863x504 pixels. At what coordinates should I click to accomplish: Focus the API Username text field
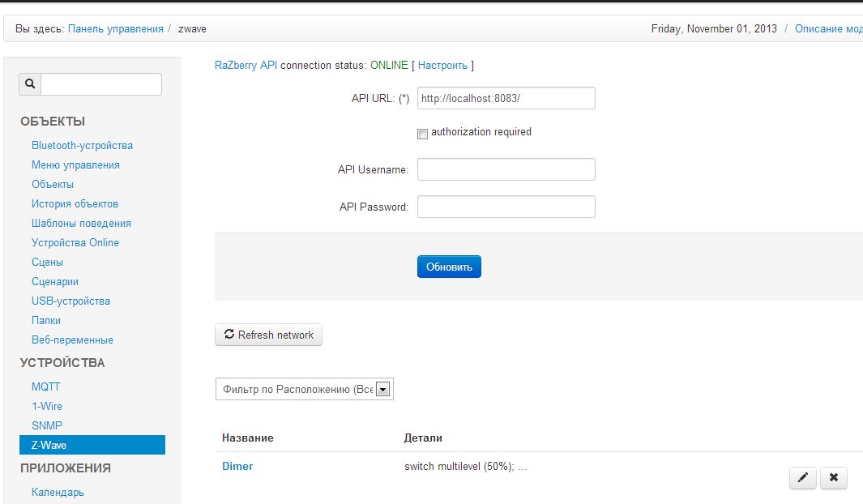(x=506, y=169)
